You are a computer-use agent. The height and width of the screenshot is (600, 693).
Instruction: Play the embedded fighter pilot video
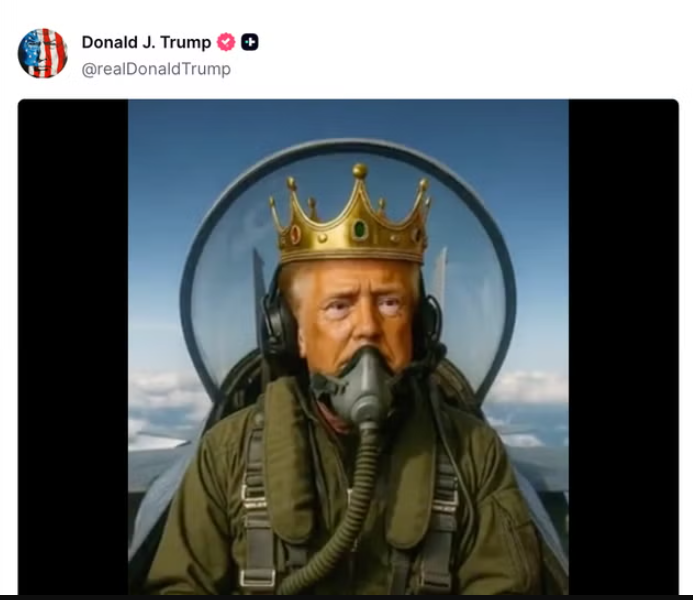pyautogui.click(x=348, y=347)
